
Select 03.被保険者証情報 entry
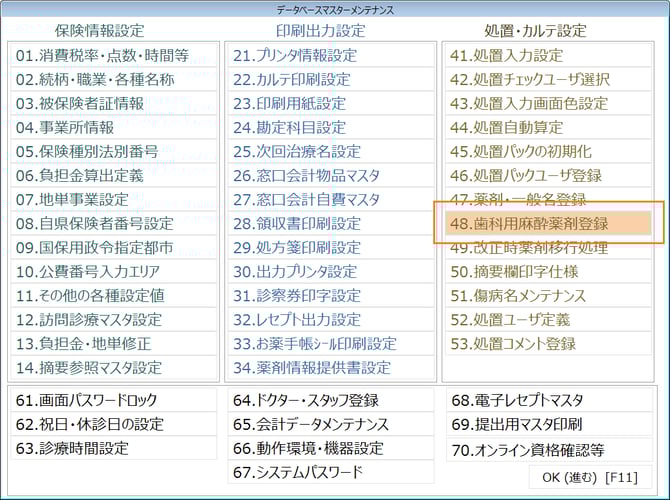point(80,104)
